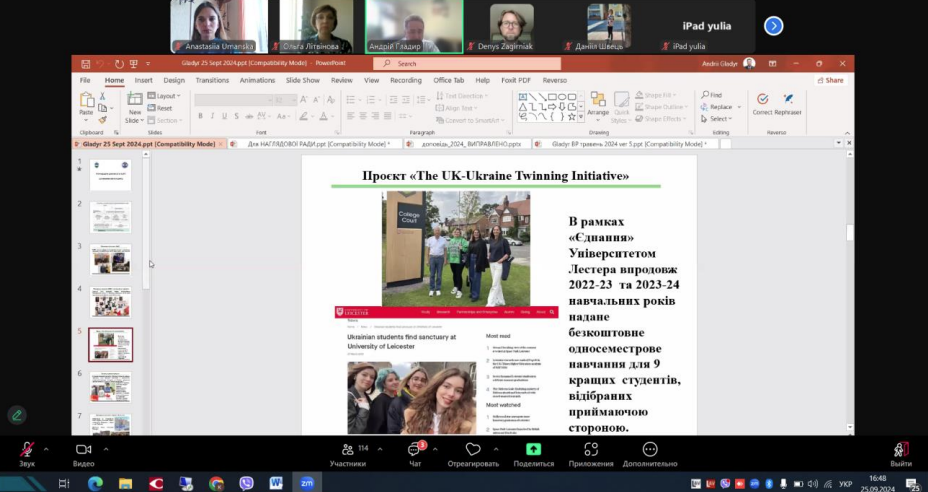Click the Format Painter brush icon
This screenshot has height=492, width=928.
click(102, 120)
